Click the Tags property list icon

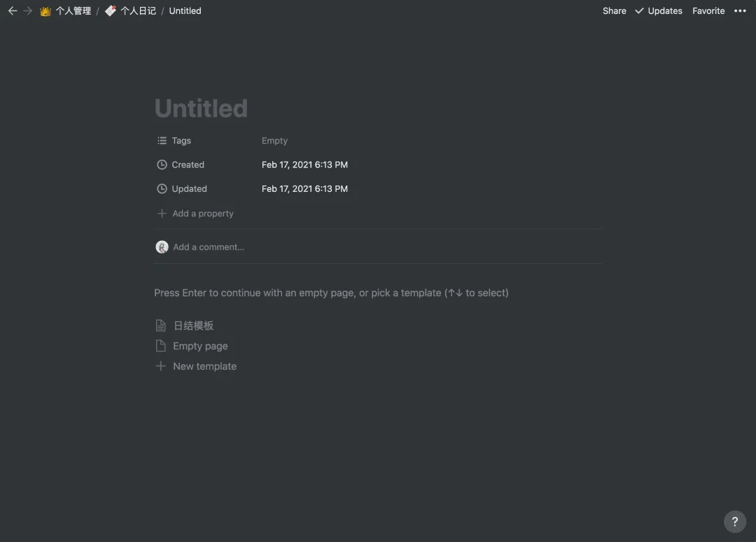[x=162, y=141]
